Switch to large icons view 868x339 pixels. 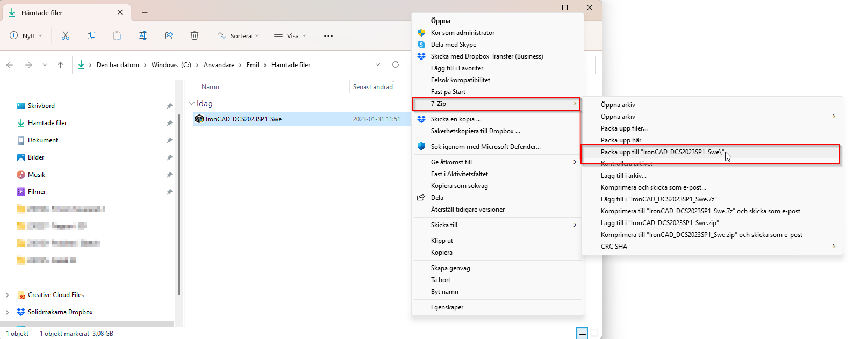click(594, 333)
